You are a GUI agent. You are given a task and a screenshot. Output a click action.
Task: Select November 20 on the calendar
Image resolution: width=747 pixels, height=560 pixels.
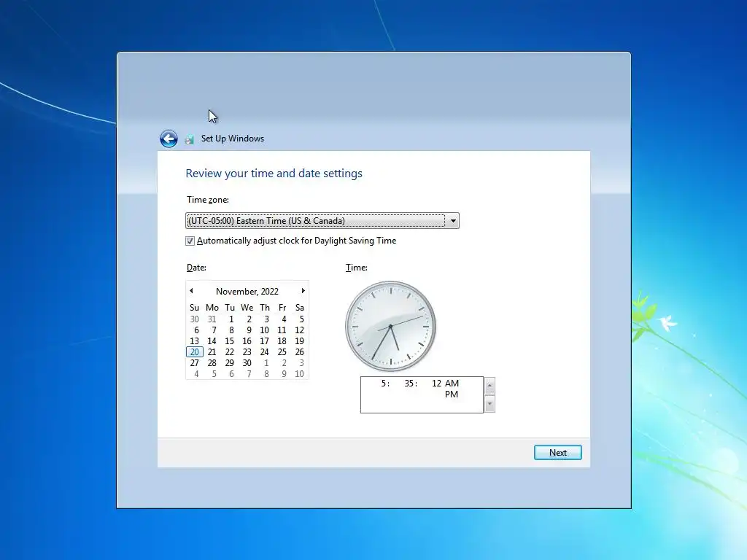point(194,352)
